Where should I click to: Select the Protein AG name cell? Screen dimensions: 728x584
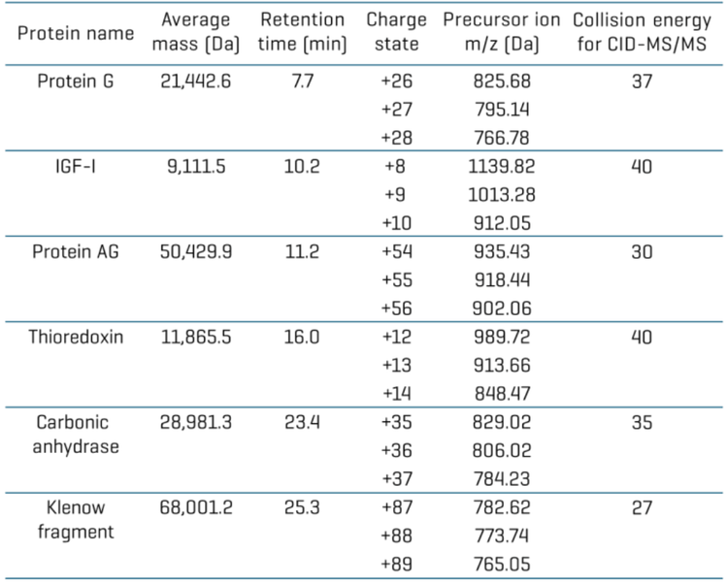[76, 252]
